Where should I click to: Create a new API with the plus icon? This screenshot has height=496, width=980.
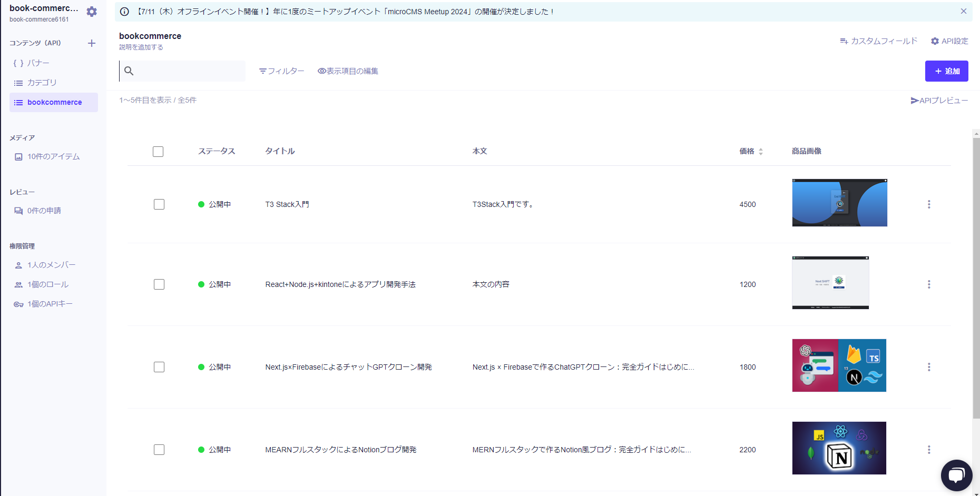[92, 43]
